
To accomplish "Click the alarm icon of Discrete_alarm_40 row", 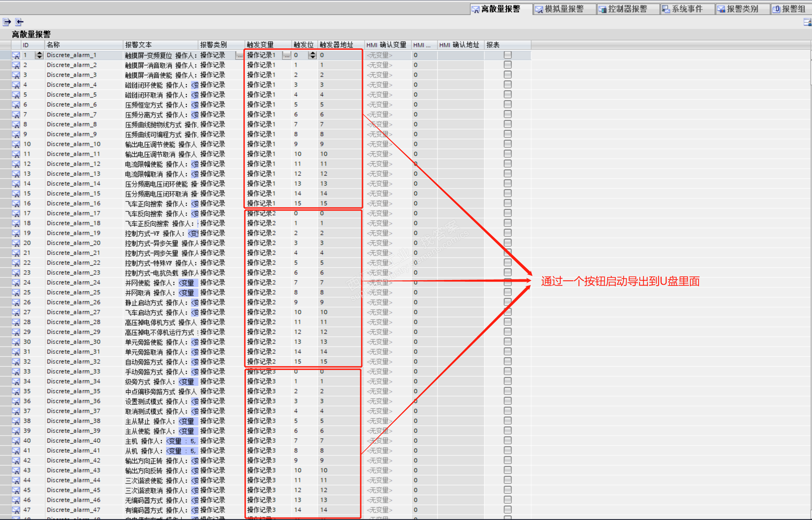I will click(x=16, y=441).
